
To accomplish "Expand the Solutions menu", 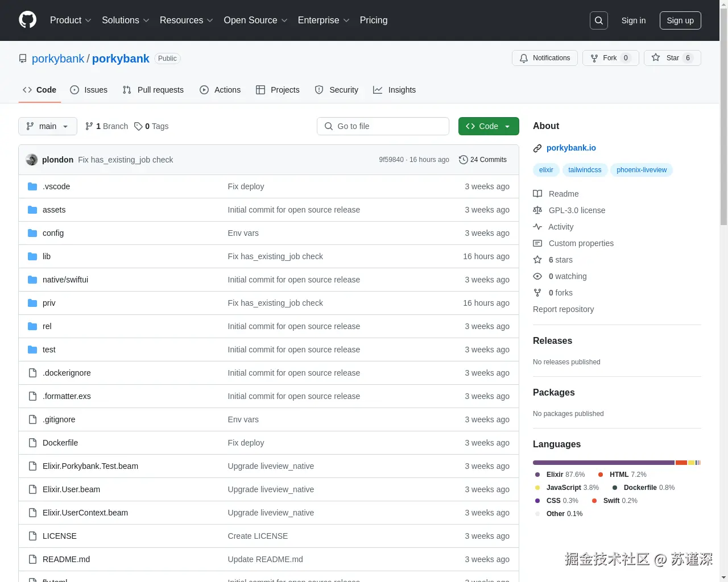I will 126,20.
